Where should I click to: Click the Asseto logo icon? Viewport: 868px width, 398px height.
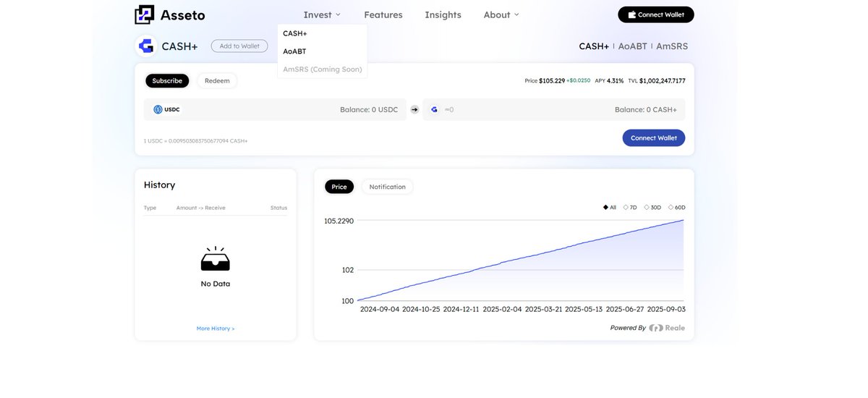(x=145, y=14)
